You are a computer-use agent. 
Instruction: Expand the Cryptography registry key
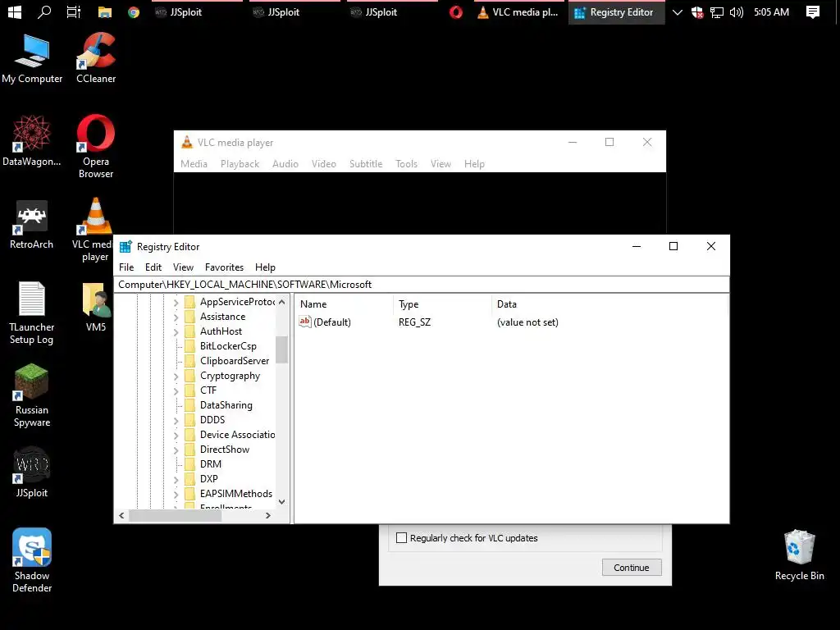[176, 377]
